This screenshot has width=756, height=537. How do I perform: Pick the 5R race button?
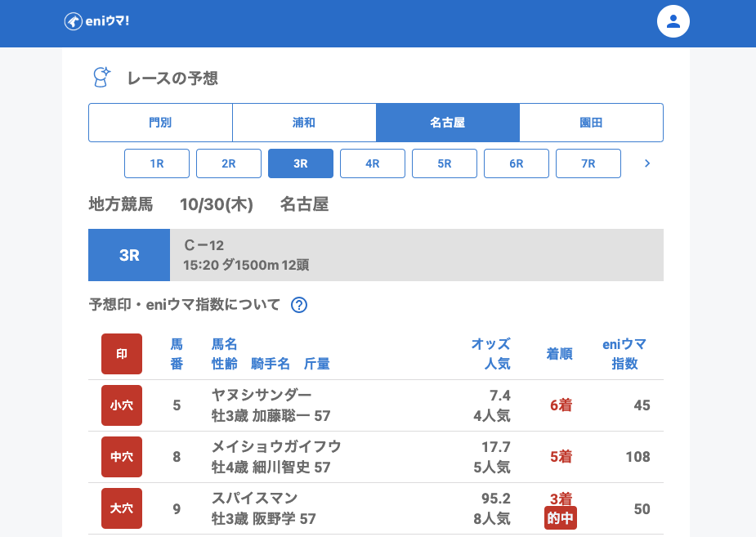click(x=445, y=163)
